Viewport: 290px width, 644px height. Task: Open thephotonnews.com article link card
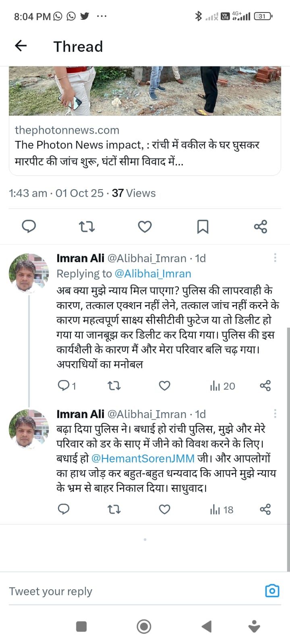145,145
